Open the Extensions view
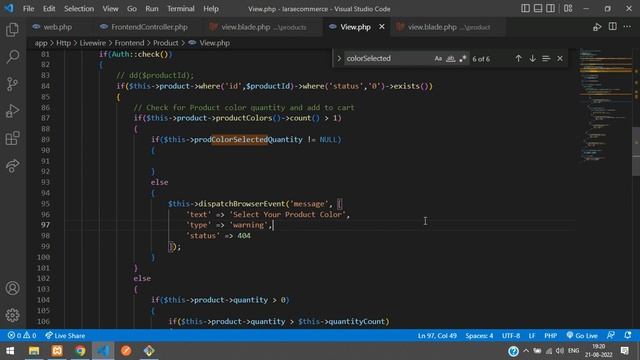 click(13, 138)
